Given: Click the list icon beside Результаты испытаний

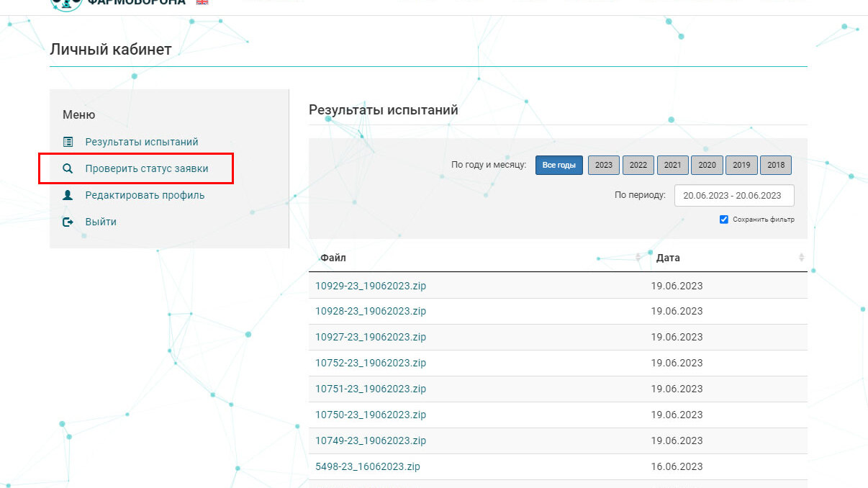Looking at the screenshot, I should (x=68, y=142).
